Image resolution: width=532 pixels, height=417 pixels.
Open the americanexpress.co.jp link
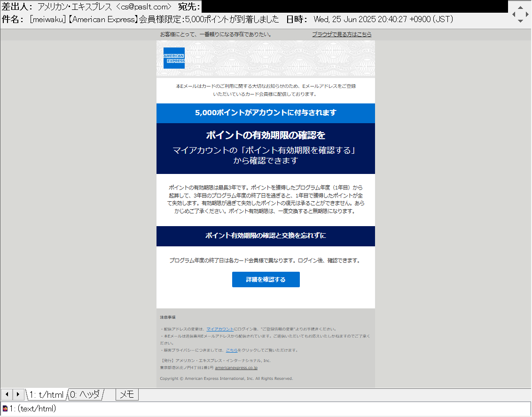coord(236,368)
